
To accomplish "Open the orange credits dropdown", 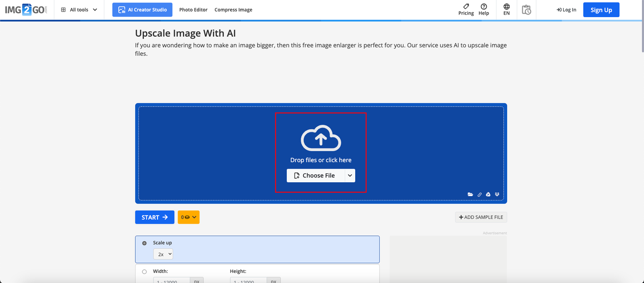I will coord(189,218).
